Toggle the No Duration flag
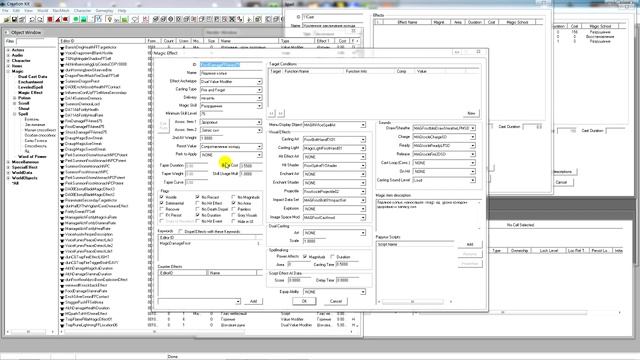 pos(198,215)
